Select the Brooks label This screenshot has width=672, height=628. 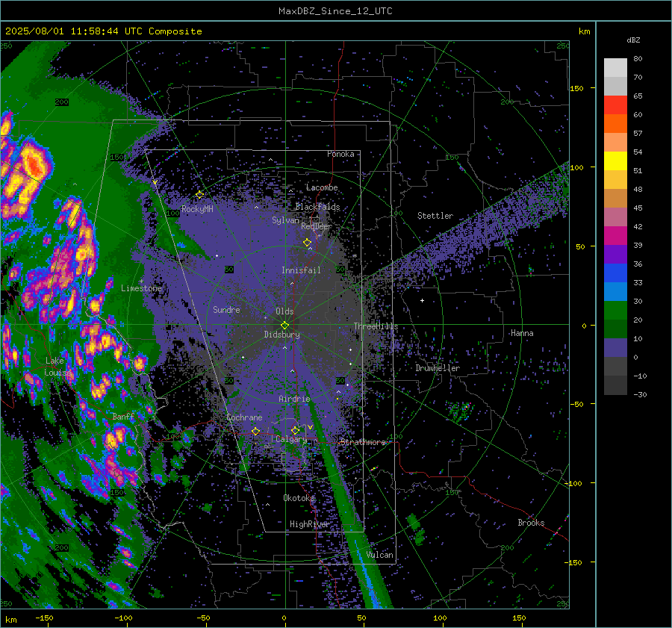point(531,523)
